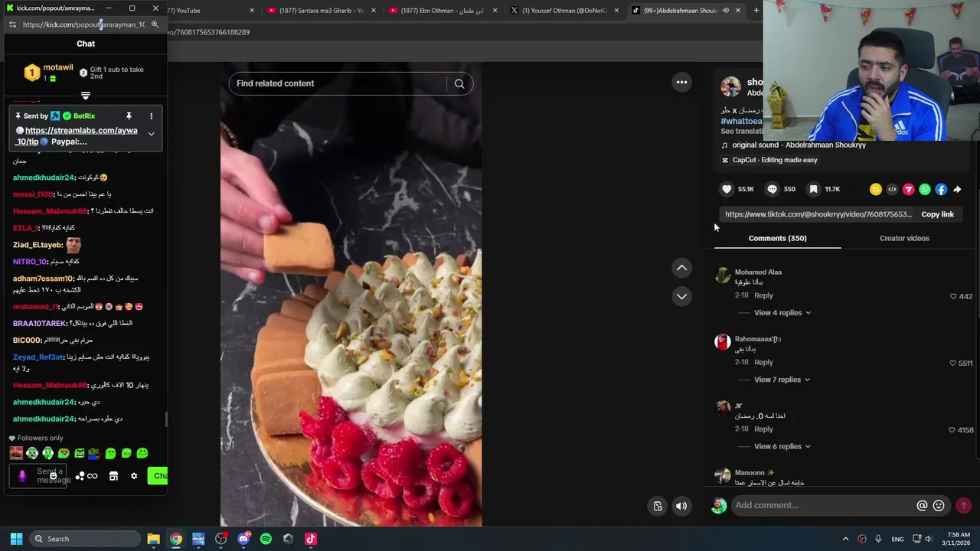
Task: Switch to Creator videos tab
Action: (904, 238)
